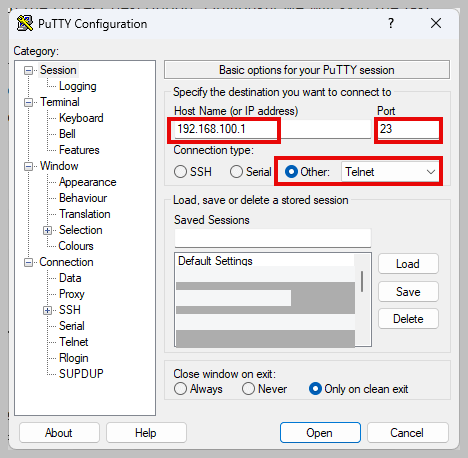
Task: Open the Colours settings category
Action: (x=76, y=246)
